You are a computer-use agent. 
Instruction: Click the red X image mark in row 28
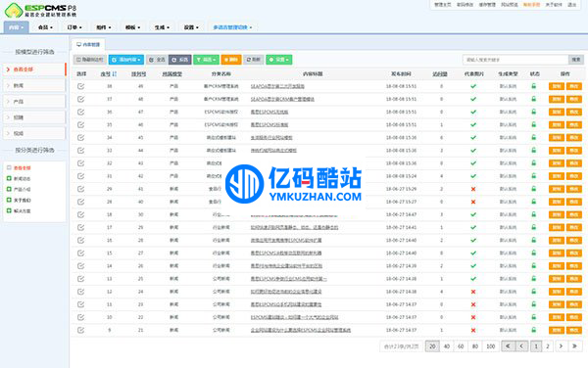(473, 202)
